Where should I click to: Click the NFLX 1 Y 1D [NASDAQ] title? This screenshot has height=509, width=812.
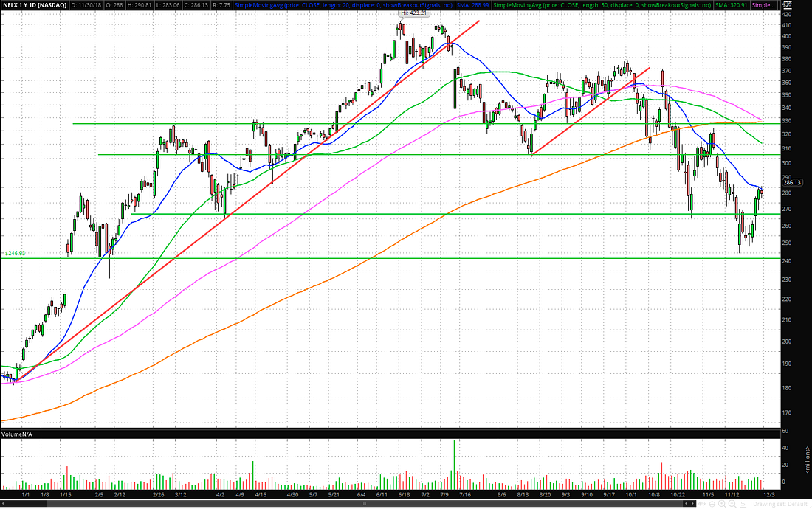34,4
